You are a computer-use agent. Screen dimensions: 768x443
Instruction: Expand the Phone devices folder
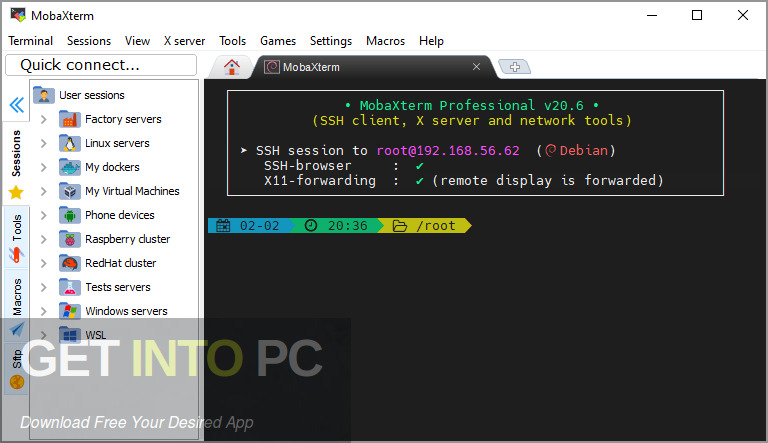point(44,215)
